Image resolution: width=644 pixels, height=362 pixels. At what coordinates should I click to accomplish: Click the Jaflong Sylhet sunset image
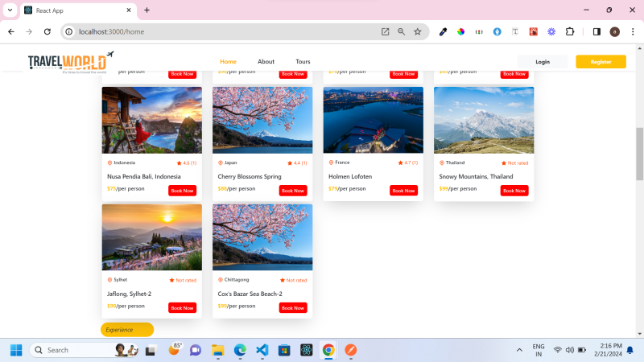click(x=152, y=237)
